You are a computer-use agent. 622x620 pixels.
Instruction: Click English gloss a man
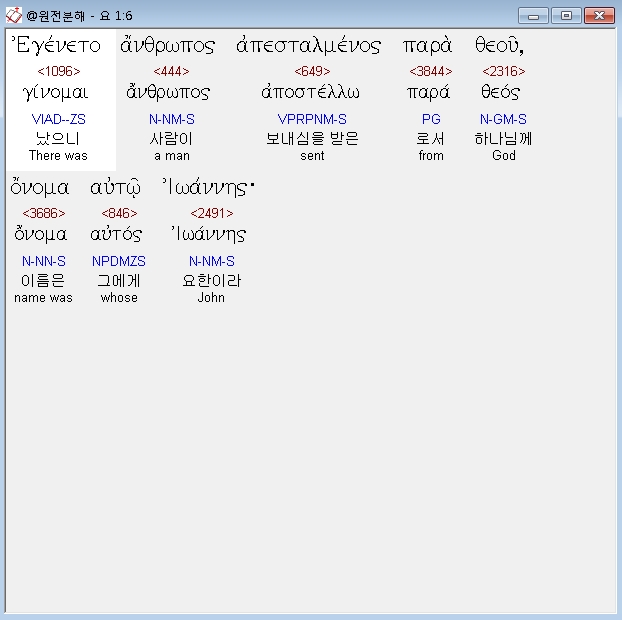pos(172,156)
